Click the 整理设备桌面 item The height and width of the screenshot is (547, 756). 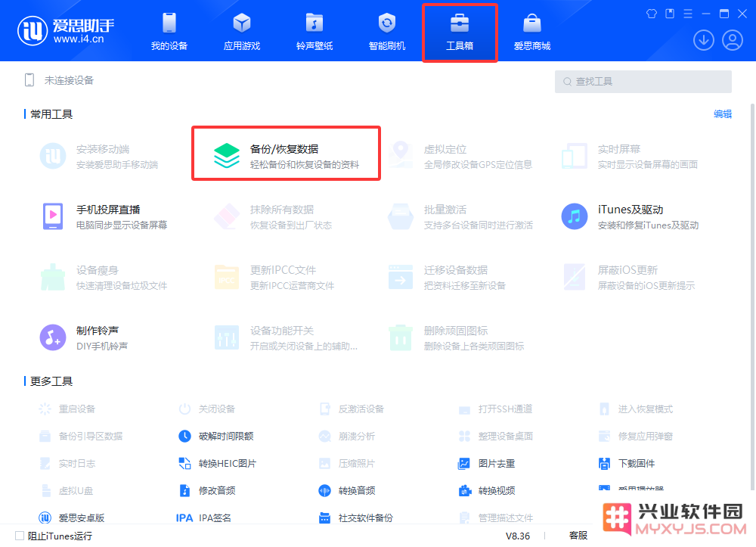pos(495,436)
